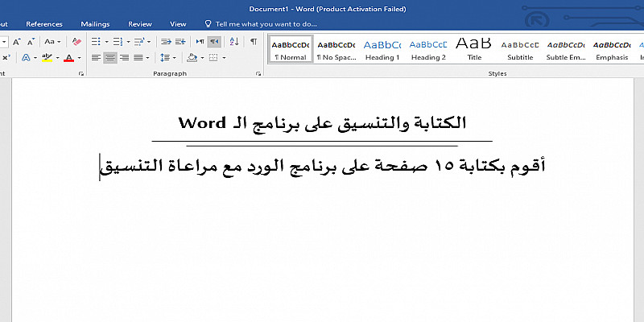
Task: Open the Line and Paragraph Spacing dropdown
Action: [x=168, y=58]
